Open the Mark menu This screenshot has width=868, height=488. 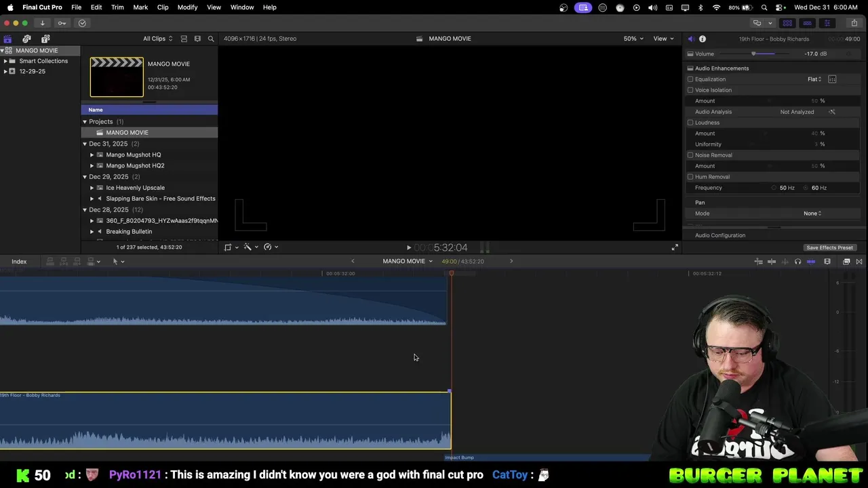coord(140,7)
